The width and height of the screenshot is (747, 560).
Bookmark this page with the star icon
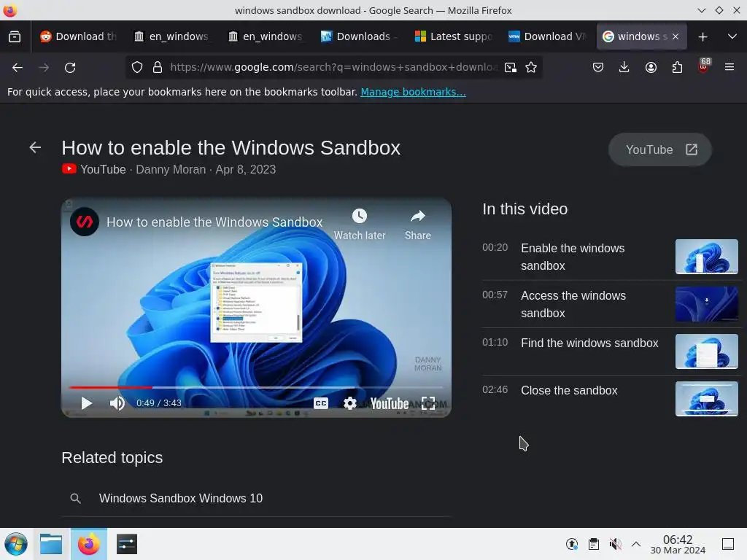pos(531,68)
